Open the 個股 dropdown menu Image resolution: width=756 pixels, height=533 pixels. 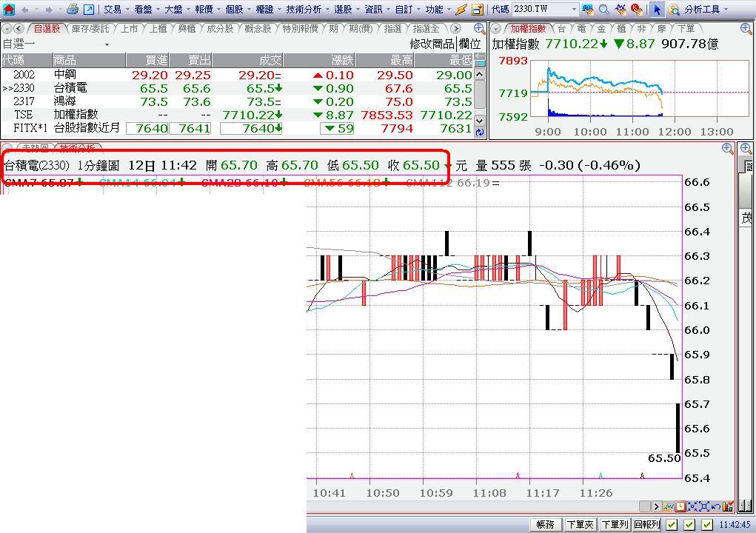click(238, 9)
